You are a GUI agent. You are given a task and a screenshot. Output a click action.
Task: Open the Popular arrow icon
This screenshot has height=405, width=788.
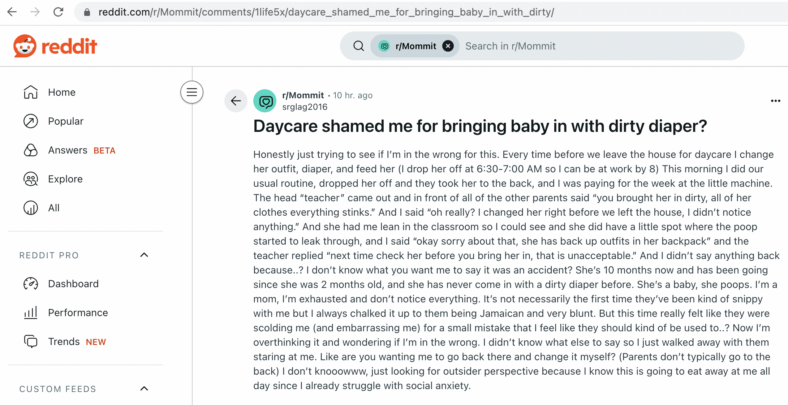tap(31, 121)
